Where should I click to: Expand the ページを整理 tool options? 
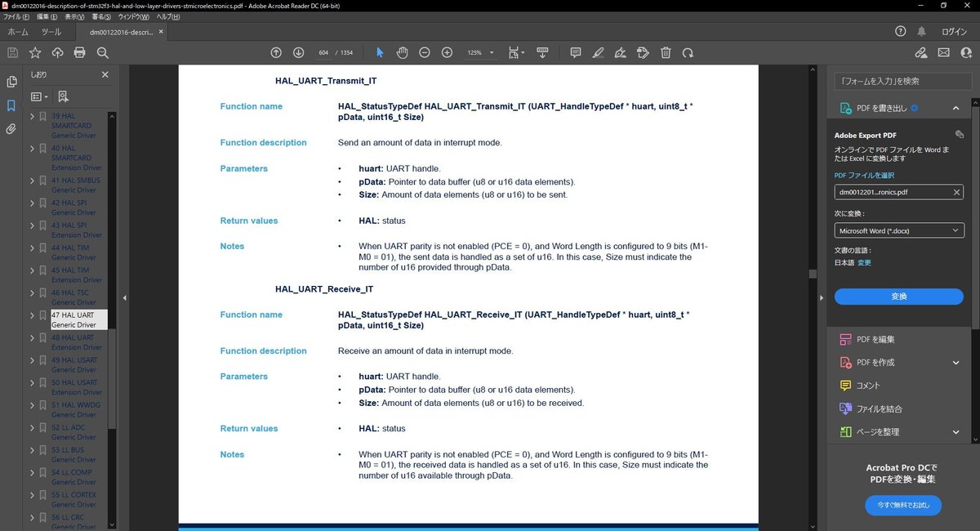955,432
